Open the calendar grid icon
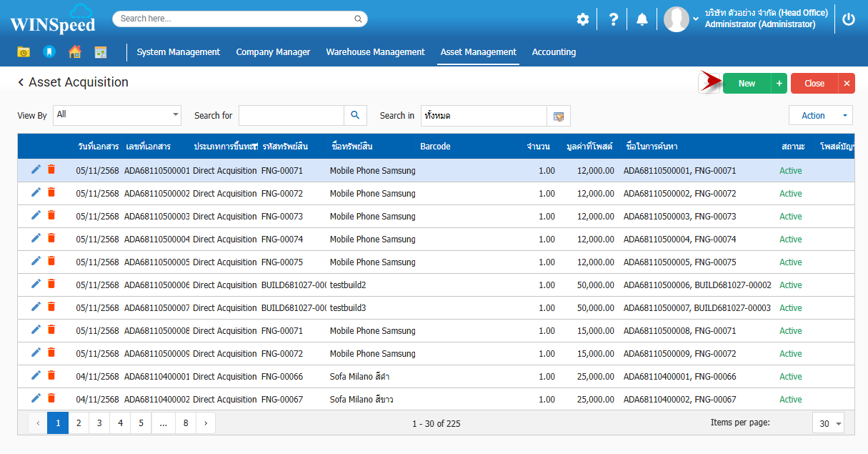The height and width of the screenshot is (454, 868). point(101,51)
